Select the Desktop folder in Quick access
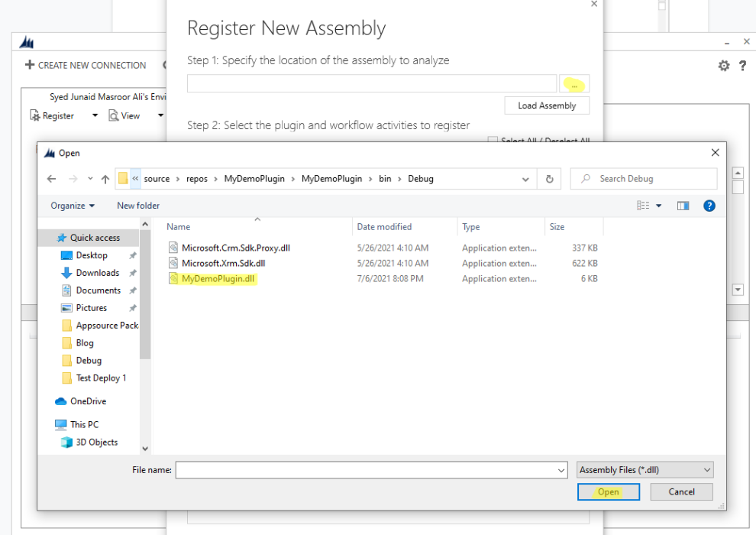756x535 pixels. [92, 255]
